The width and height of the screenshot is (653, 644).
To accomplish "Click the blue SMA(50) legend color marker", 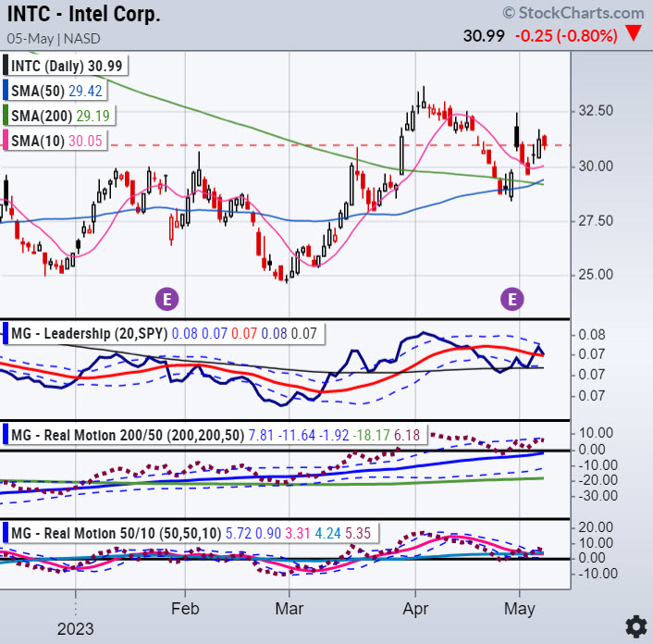I will [7, 91].
